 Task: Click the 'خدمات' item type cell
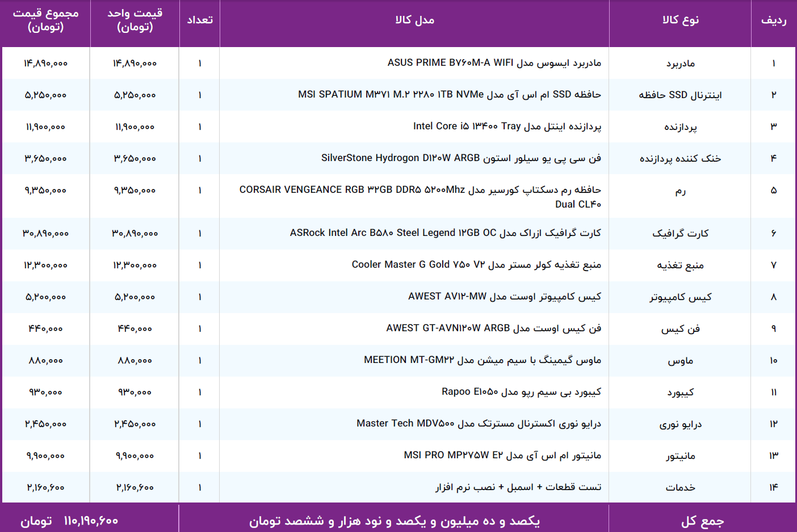point(681,488)
